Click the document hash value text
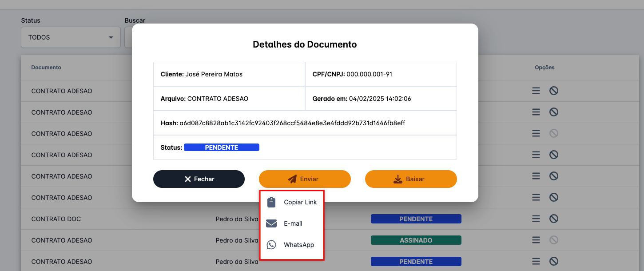The image size is (644, 271). (x=292, y=123)
